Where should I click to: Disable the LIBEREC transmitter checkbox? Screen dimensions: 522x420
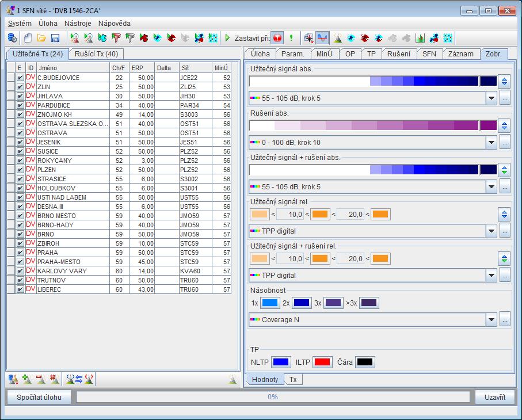(x=20, y=289)
